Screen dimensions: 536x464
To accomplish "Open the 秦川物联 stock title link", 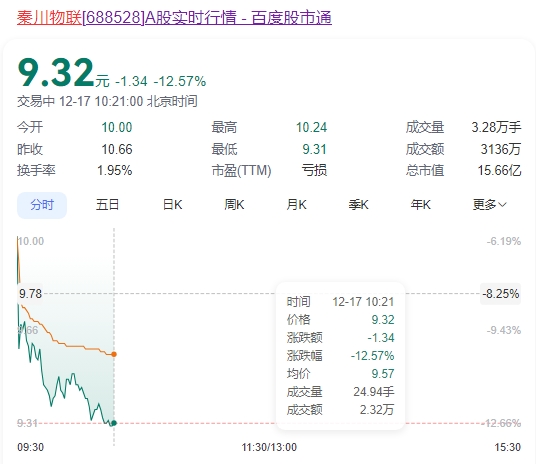I will 174,18.
